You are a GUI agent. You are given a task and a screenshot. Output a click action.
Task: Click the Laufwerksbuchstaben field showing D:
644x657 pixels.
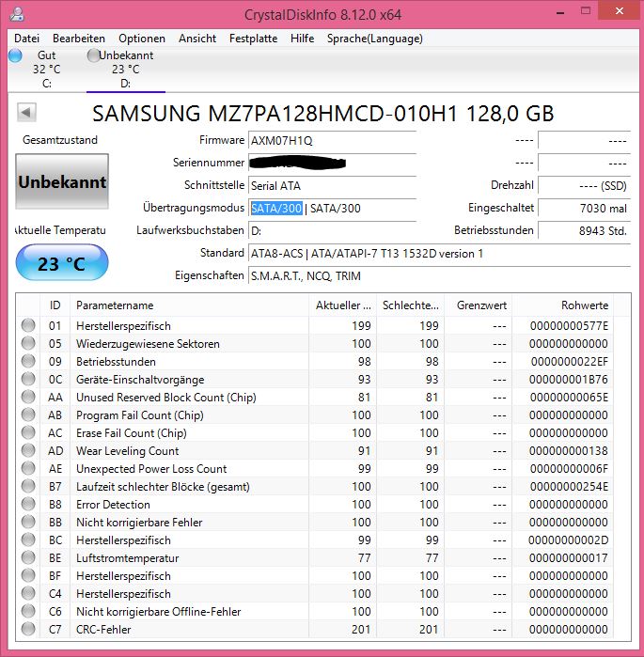pos(332,231)
